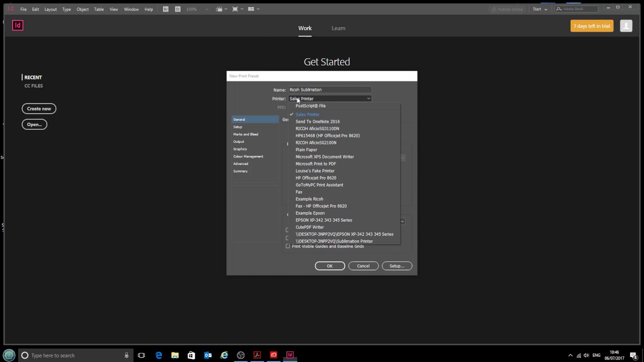Viewport: 644px width, 362px height.
Task: Select Advanced in the preset category list
Action: (255, 163)
